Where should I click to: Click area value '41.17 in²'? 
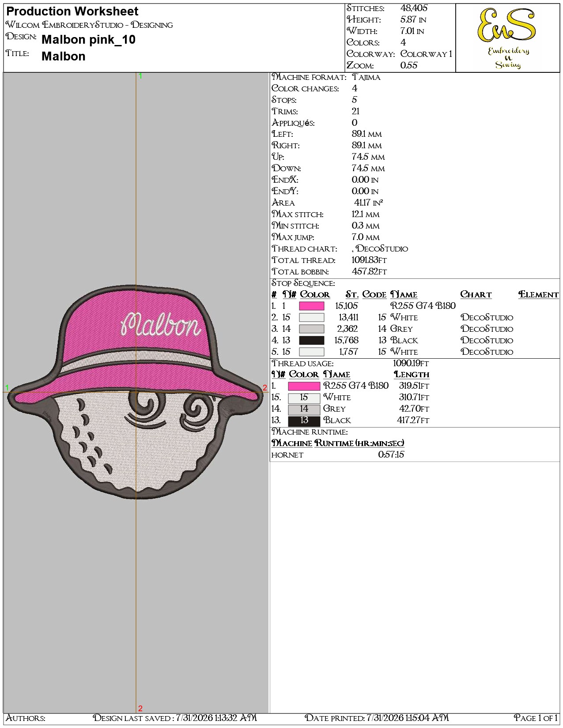pos(368,203)
